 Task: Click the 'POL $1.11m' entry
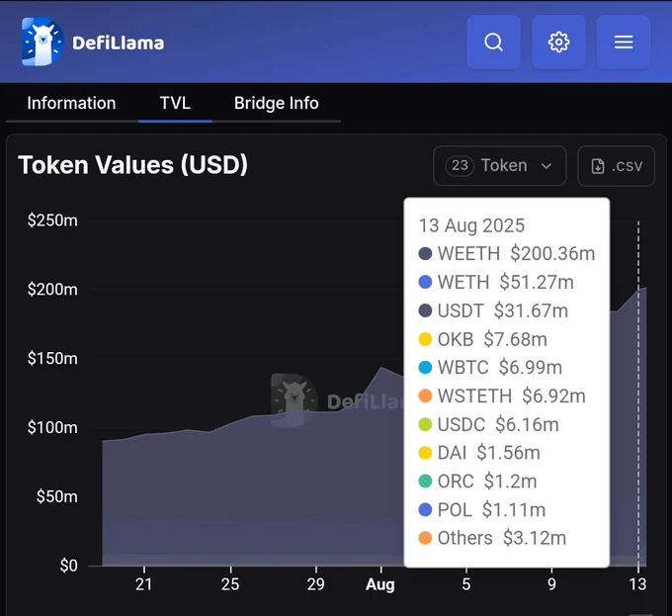(482, 509)
